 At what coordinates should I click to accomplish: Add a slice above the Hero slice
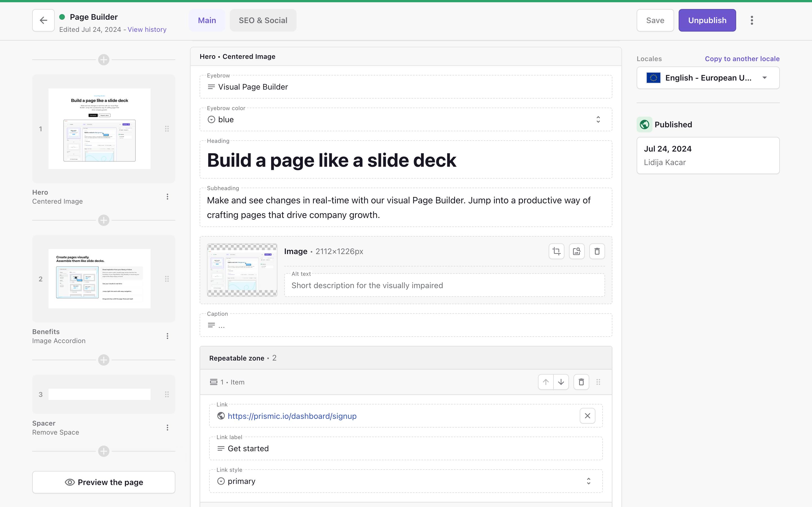104,60
